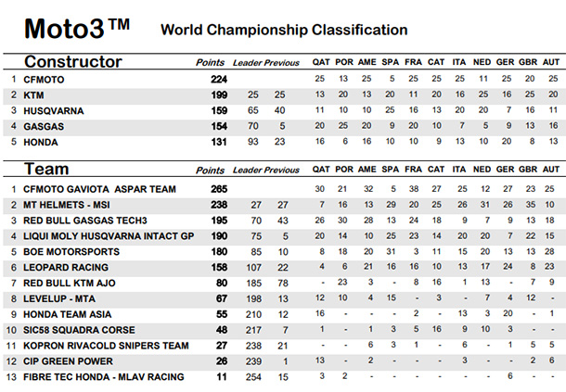Viewport: 566px width, 392px height.
Task: Click KTM constructor name
Action: tap(33, 95)
